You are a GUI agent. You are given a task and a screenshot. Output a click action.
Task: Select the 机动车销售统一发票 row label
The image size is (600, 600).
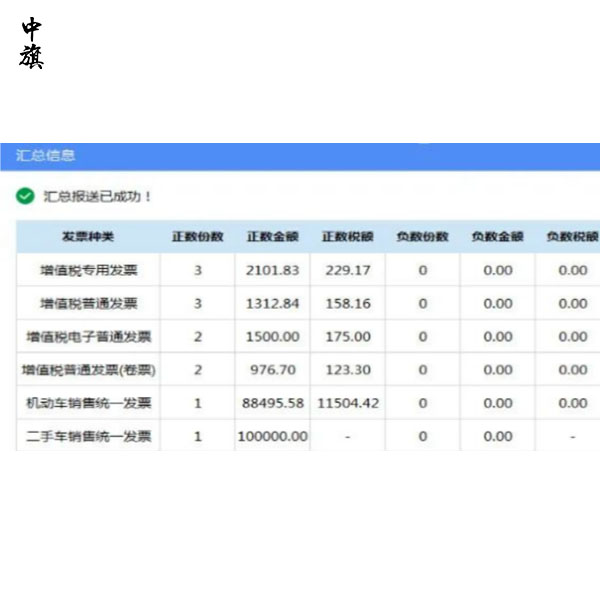point(88,403)
